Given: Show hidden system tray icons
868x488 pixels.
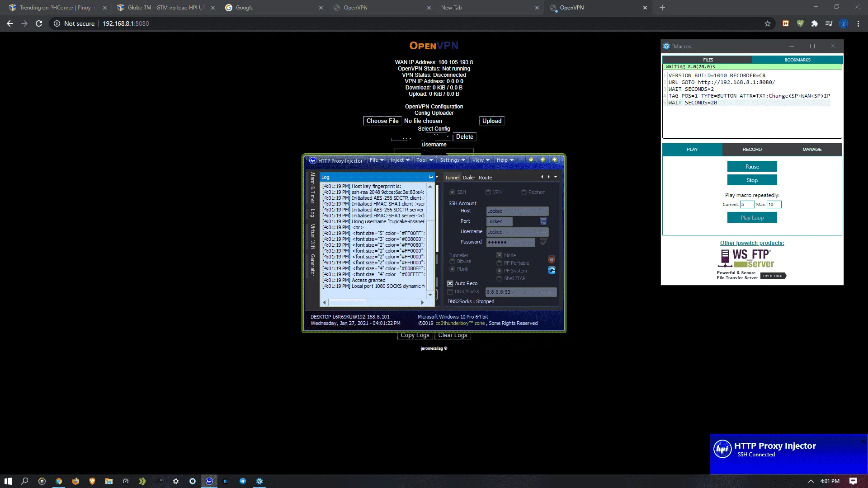Looking at the screenshot, I should 811,481.
